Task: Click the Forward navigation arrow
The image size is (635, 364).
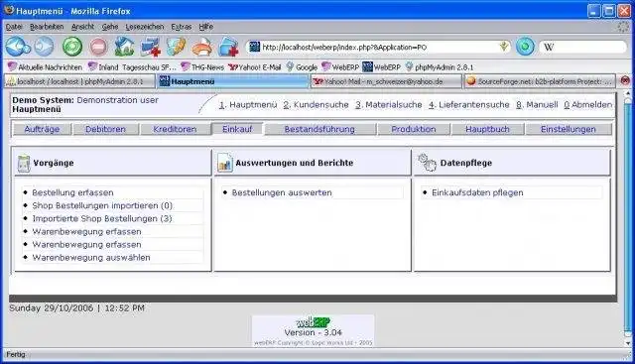Action: 44,47
